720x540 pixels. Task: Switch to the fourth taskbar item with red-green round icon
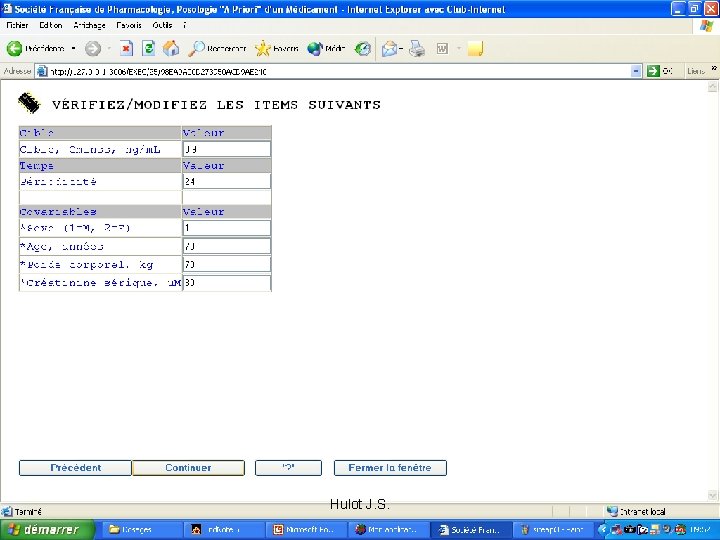pyautogui.click(x=388, y=529)
